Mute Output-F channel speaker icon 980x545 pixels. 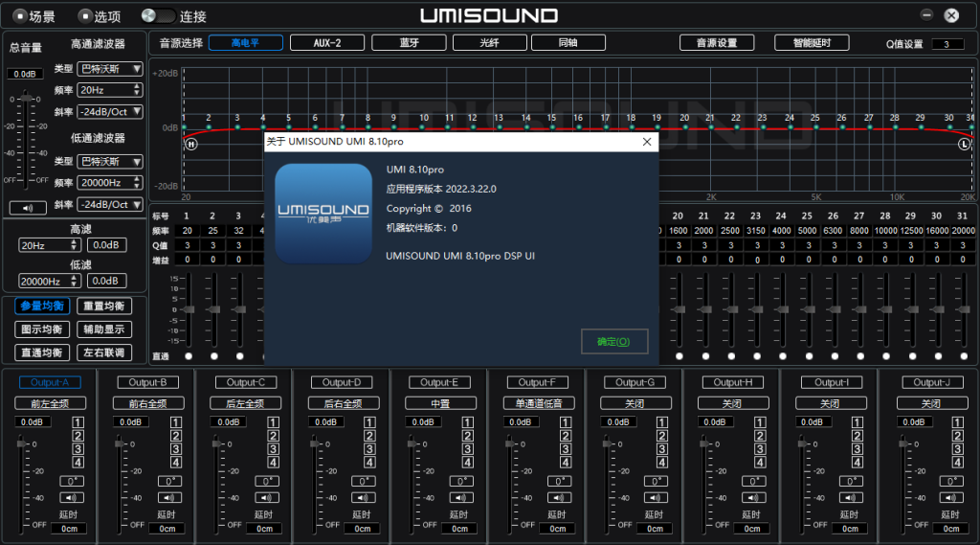[x=559, y=498]
